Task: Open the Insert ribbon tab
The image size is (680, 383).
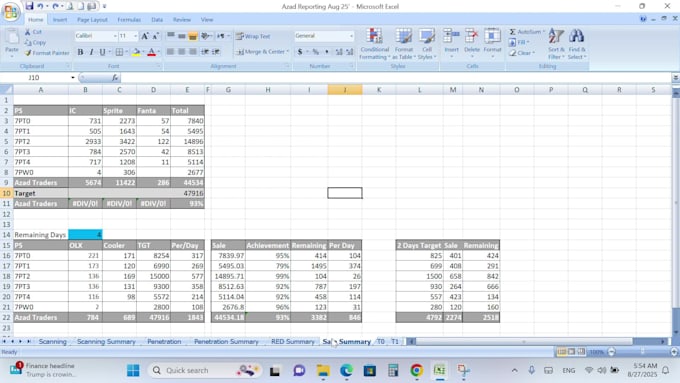Action: tap(60, 20)
